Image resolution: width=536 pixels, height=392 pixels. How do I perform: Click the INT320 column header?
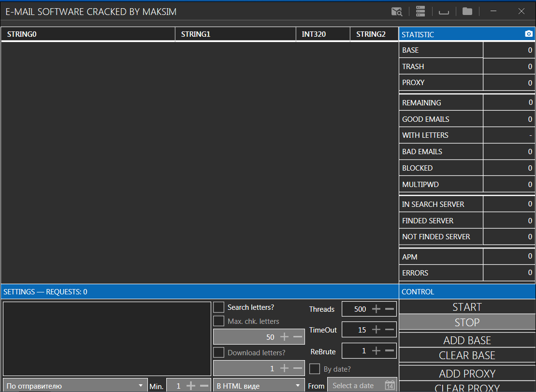(x=323, y=34)
